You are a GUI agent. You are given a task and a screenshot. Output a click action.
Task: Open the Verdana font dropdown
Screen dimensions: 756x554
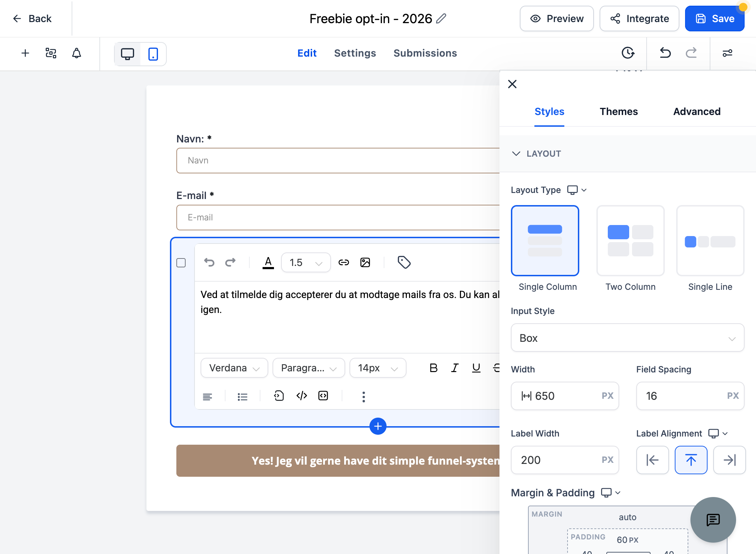tap(234, 368)
